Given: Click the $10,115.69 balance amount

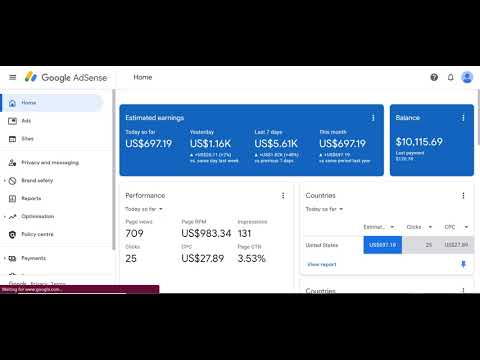Looking at the screenshot, I should [x=419, y=142].
